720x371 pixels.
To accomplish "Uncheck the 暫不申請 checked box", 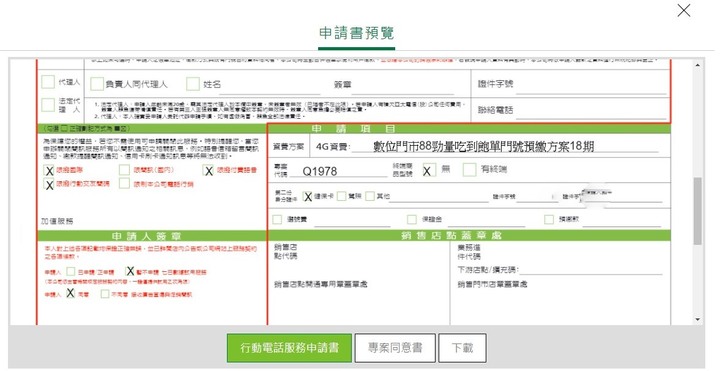I will [130, 271].
